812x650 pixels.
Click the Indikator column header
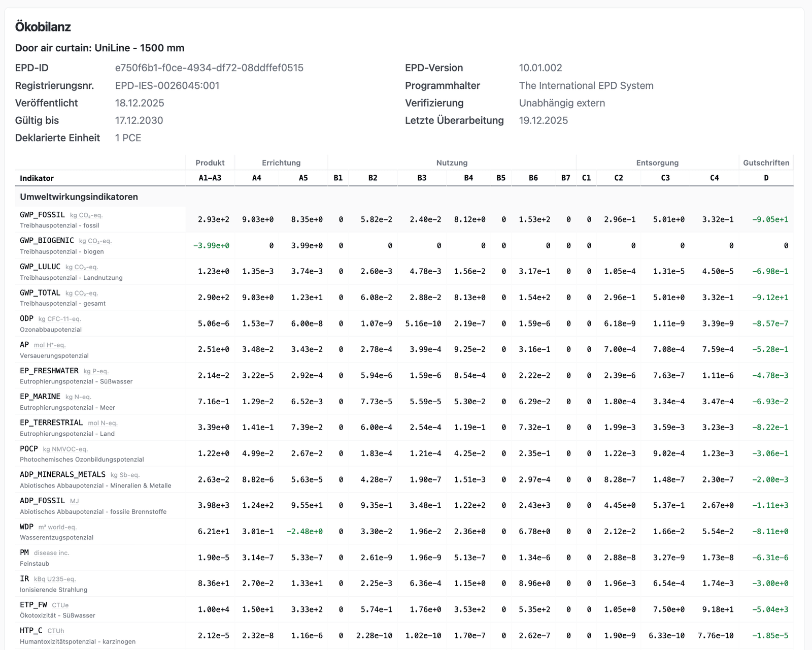coord(37,178)
